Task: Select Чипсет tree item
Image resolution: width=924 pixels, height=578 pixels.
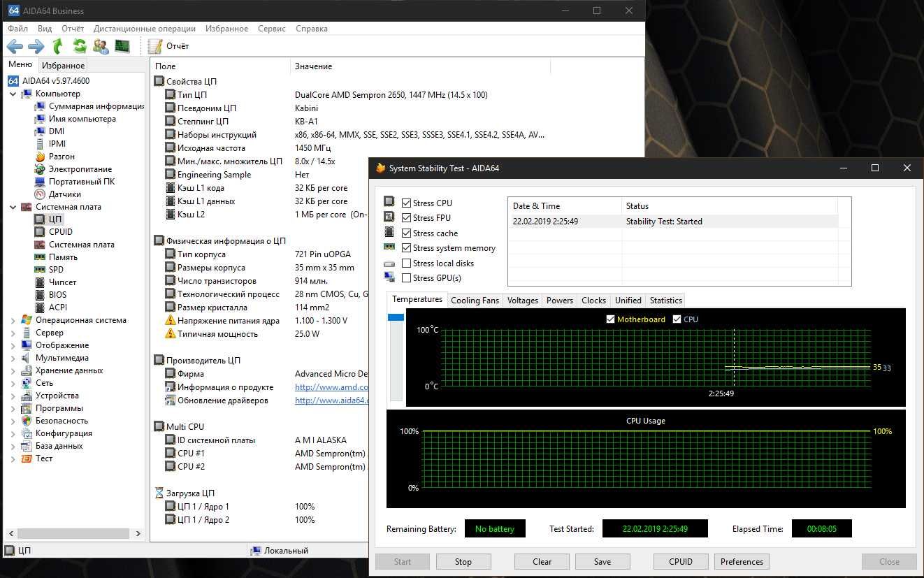Action: [63, 282]
